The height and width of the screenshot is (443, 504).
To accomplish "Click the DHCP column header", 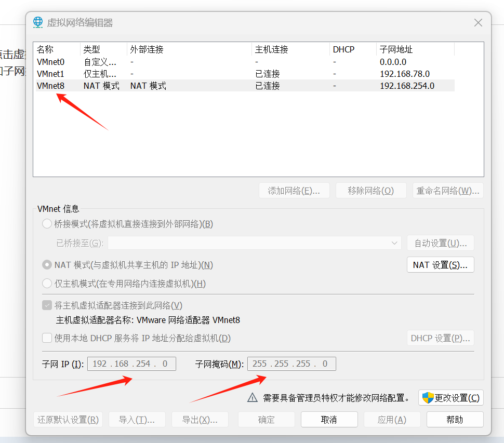I will (x=353, y=49).
